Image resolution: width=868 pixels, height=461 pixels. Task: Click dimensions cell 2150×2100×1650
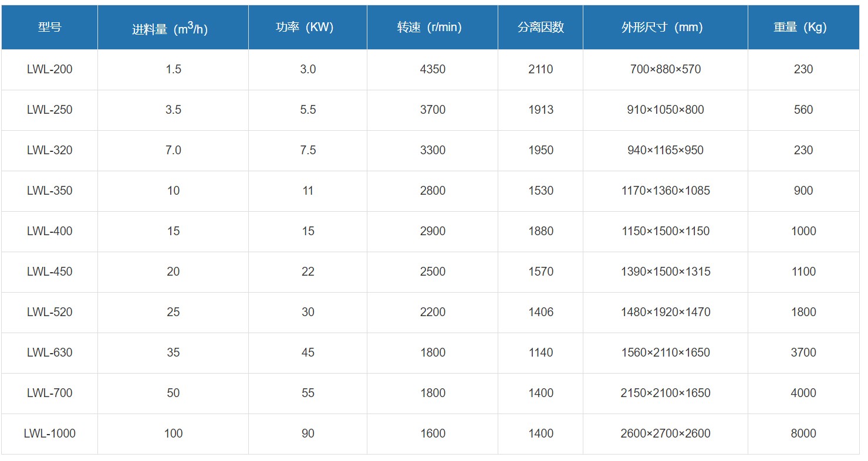[666, 393]
